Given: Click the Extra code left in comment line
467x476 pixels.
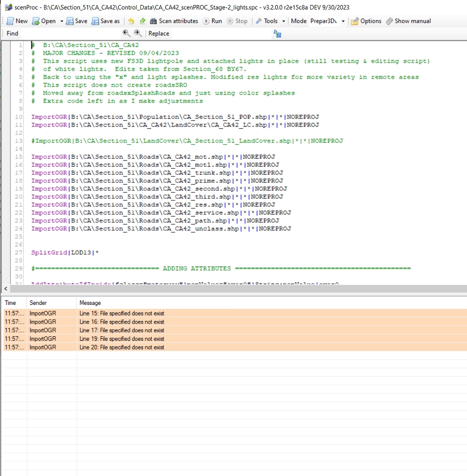Looking at the screenshot, I should 117,101.
